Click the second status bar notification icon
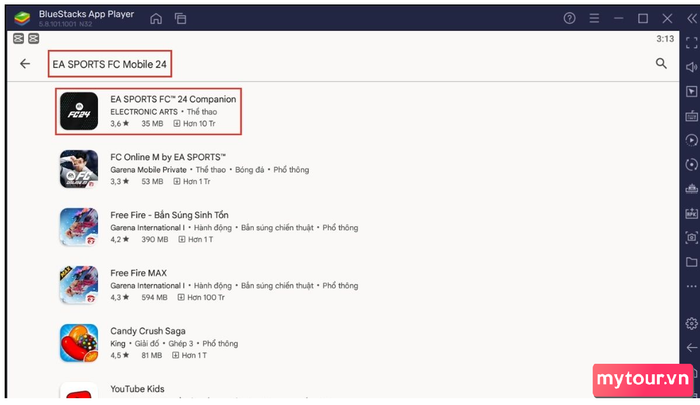This screenshot has height=405, width=700. click(33, 39)
